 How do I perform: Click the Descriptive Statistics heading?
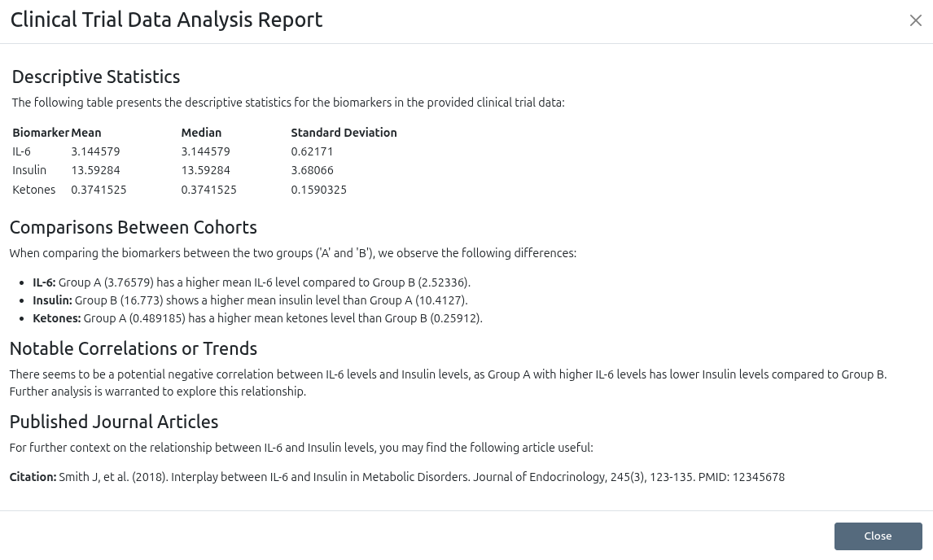[x=96, y=77]
